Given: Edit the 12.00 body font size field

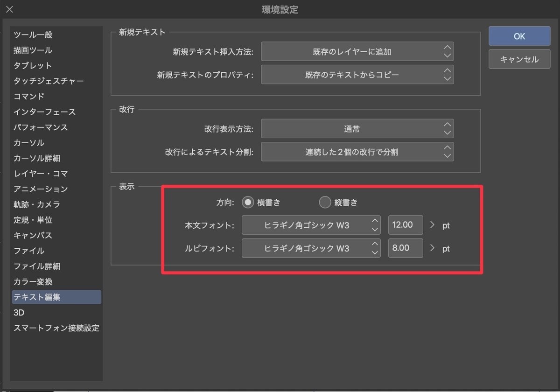Looking at the screenshot, I should (x=405, y=225).
